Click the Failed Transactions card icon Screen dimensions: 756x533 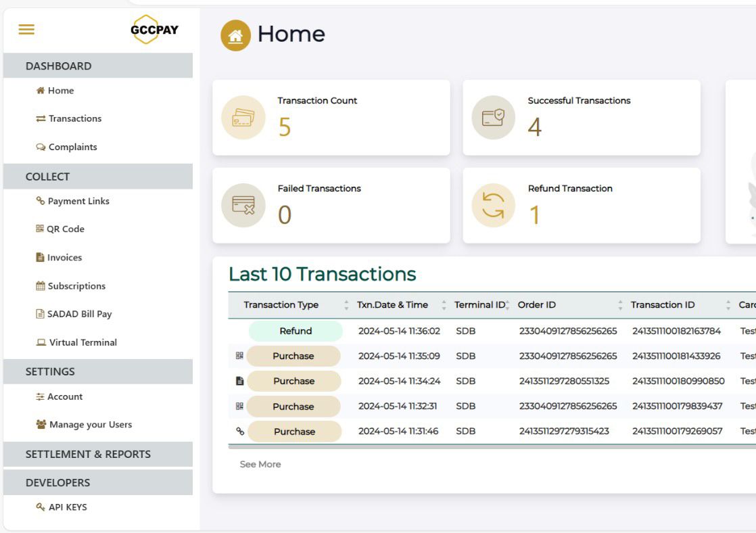[243, 205]
